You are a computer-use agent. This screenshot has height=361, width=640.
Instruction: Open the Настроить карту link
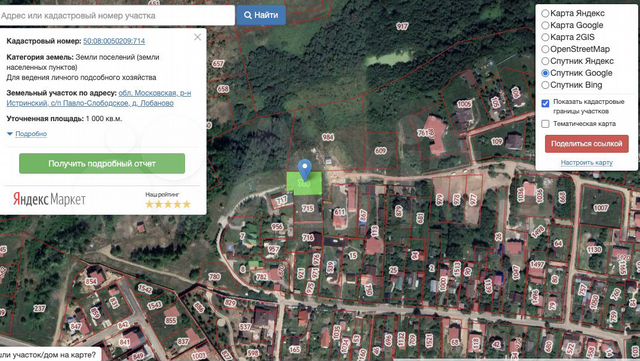pos(587,163)
